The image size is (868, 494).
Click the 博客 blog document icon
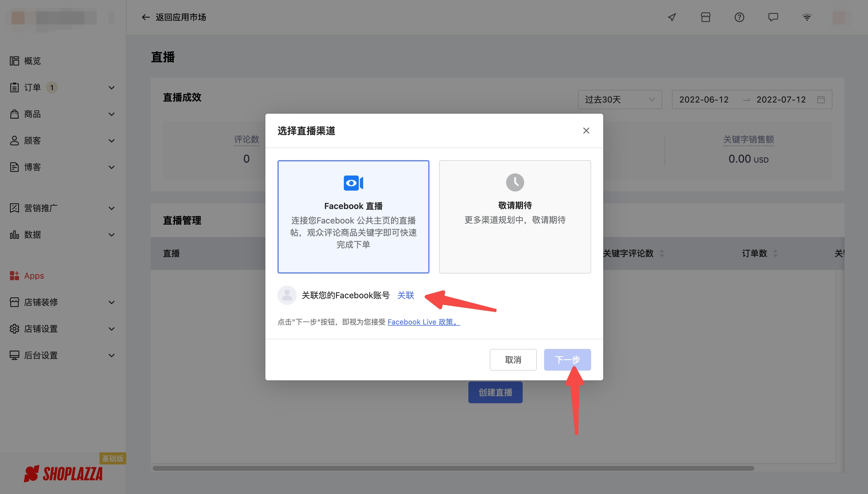pyautogui.click(x=14, y=167)
